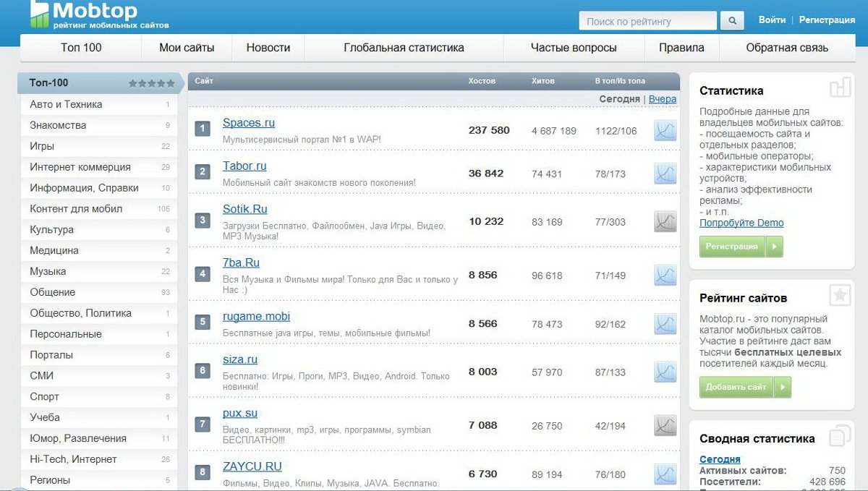Click the Mobtop logo icon

point(40,14)
